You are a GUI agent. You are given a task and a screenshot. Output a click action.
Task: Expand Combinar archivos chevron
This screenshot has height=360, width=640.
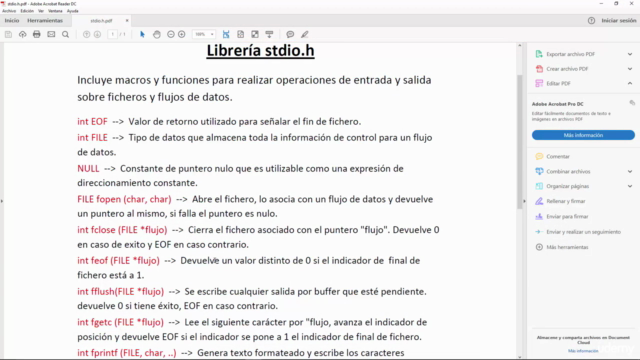(630, 172)
